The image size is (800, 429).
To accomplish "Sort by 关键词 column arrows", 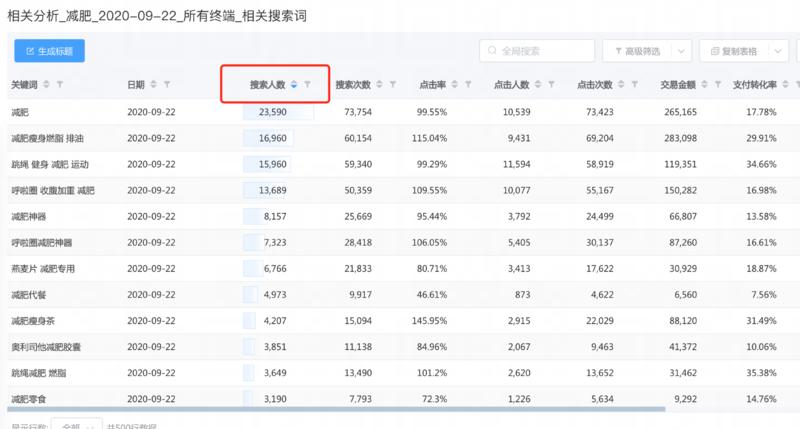I will [46, 84].
